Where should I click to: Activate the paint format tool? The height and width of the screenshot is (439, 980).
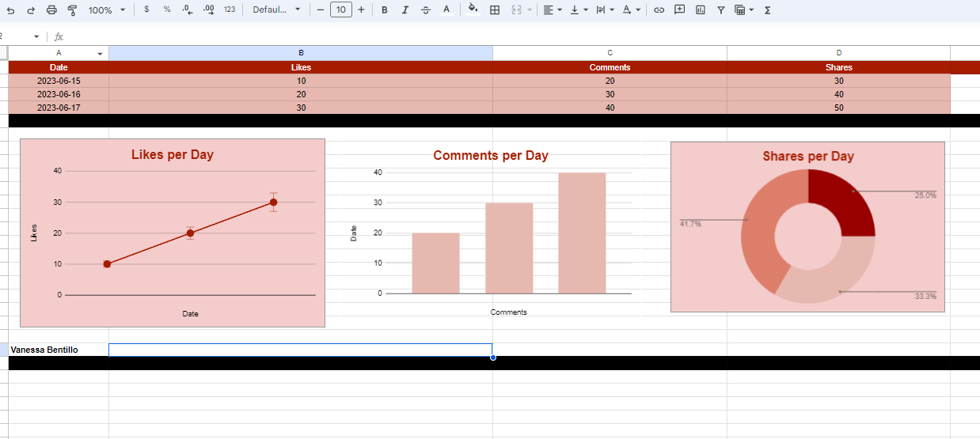[x=72, y=10]
